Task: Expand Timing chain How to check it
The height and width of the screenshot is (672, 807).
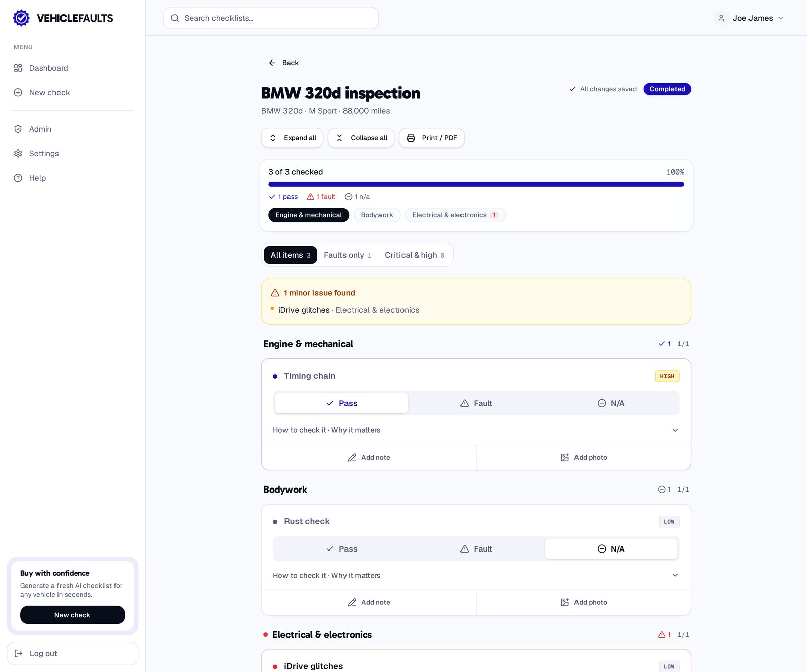Action: click(x=476, y=430)
